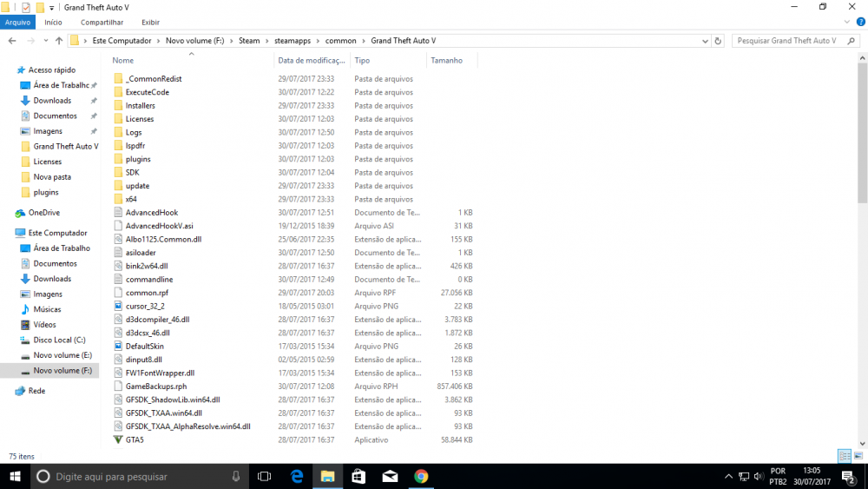The height and width of the screenshot is (489, 868).
Task: Click the search magnifier icon
Action: [x=852, y=41]
